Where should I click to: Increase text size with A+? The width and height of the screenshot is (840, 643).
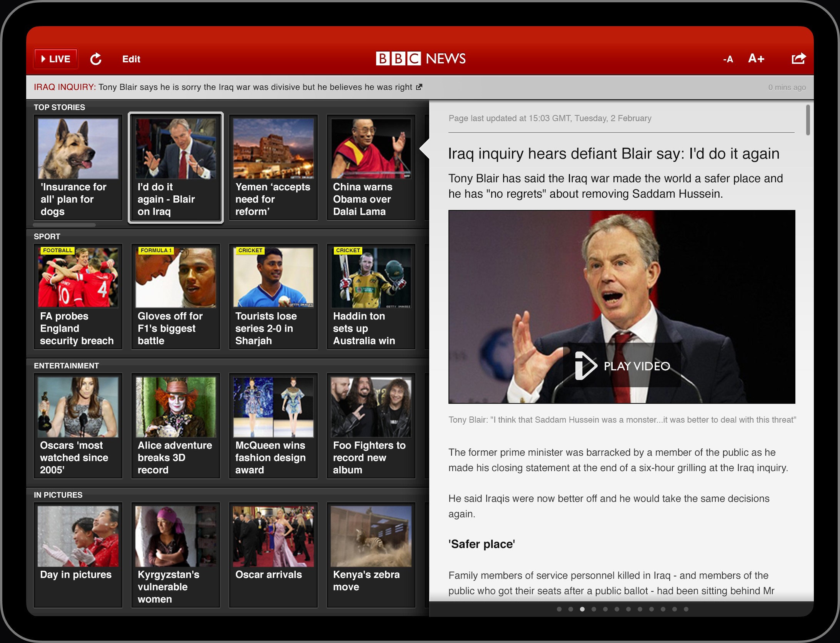(756, 58)
